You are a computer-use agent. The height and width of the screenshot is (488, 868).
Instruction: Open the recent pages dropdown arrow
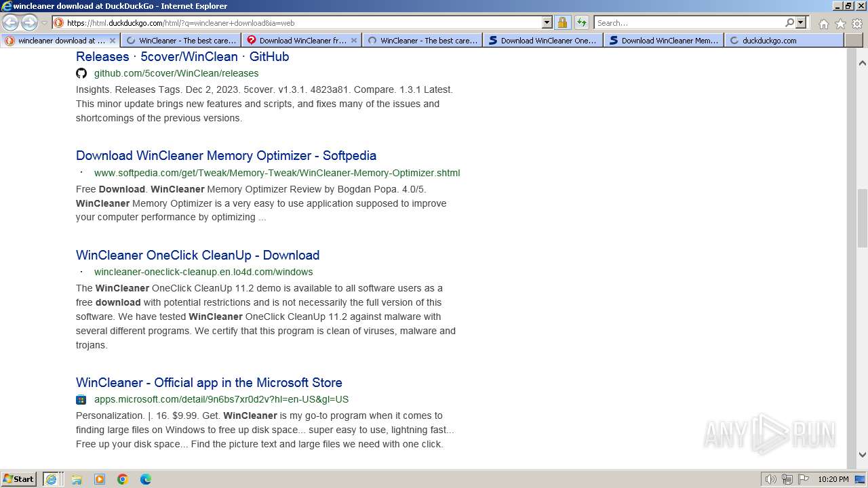tap(45, 23)
